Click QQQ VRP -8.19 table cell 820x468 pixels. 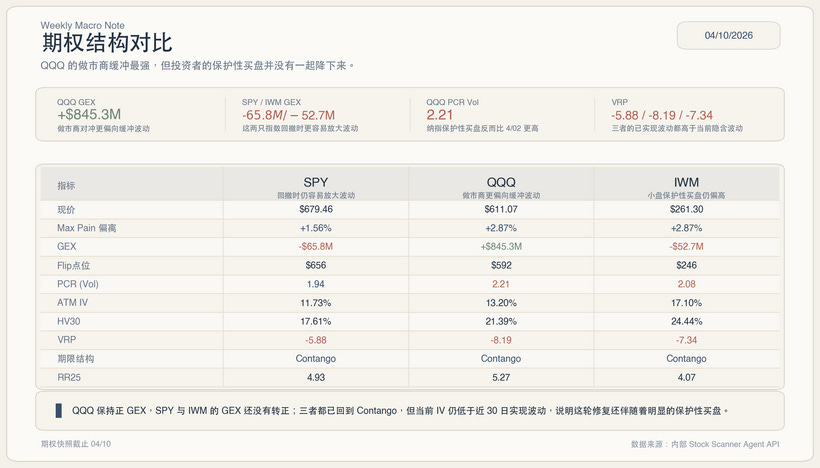coord(501,340)
